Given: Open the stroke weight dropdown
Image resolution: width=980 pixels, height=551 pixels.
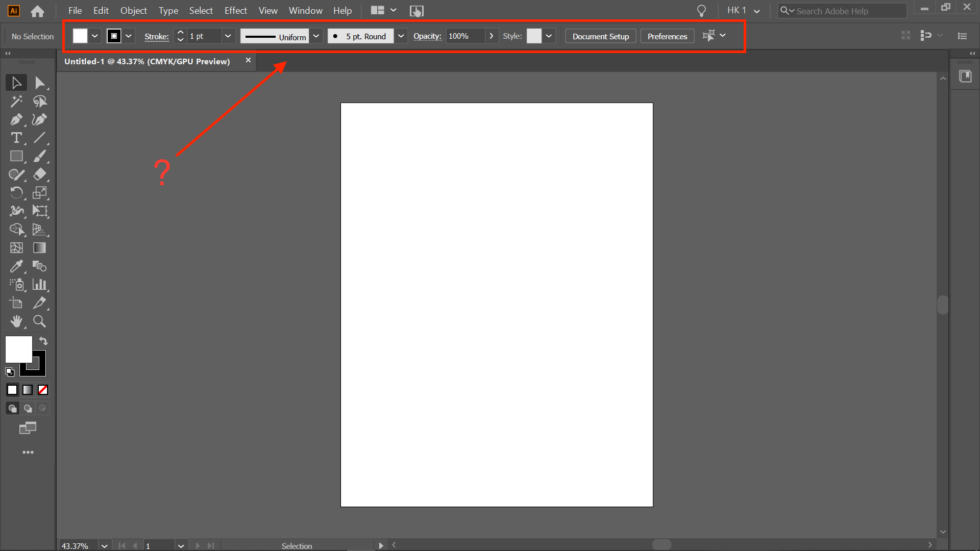Looking at the screenshot, I should [x=228, y=36].
